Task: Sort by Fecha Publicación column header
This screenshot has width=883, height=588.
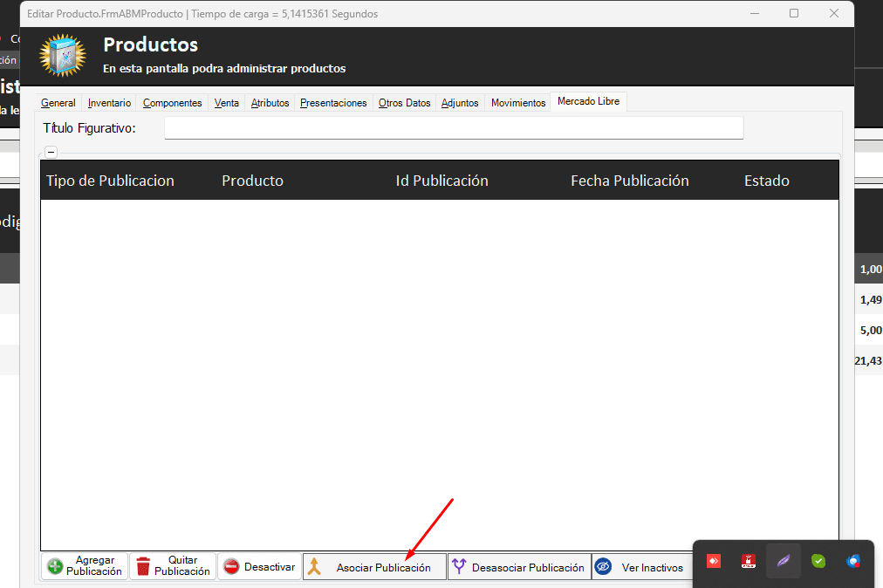Action: (629, 181)
